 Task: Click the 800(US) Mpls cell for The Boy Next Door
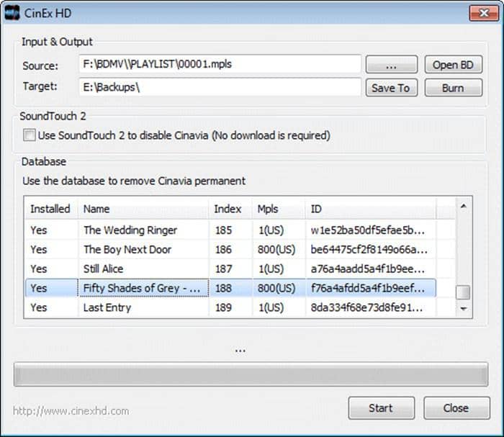click(276, 249)
